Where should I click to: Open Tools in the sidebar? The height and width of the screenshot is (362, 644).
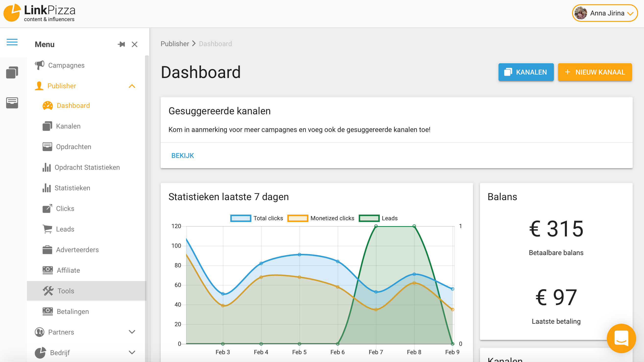pos(65,291)
